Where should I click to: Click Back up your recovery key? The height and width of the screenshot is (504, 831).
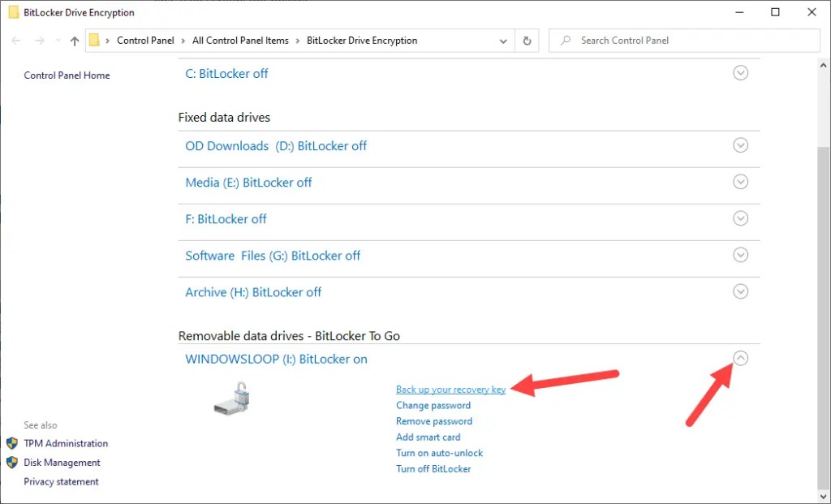click(450, 390)
